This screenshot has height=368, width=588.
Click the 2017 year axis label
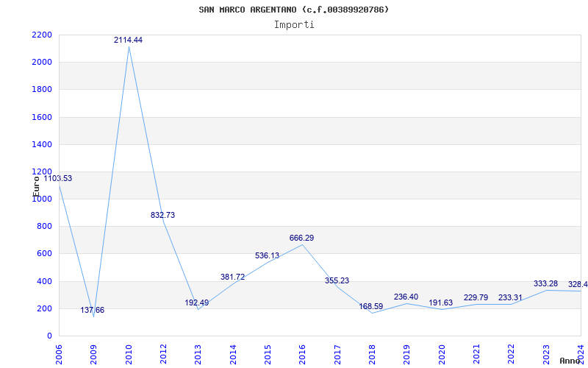337,355
